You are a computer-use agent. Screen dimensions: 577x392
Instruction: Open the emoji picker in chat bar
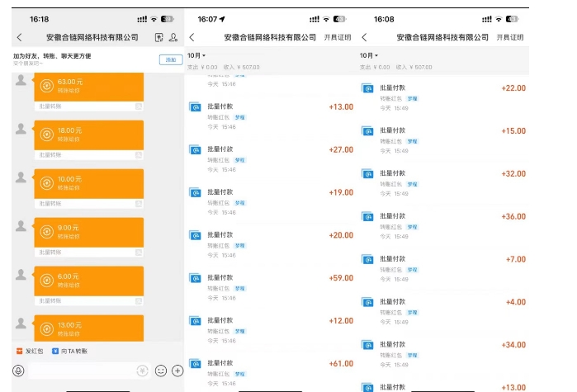[161, 371]
